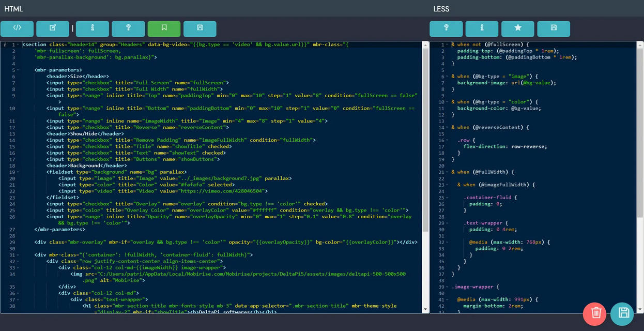Save HTML using the save icon
Screen dimensions: 644x331
200,28
